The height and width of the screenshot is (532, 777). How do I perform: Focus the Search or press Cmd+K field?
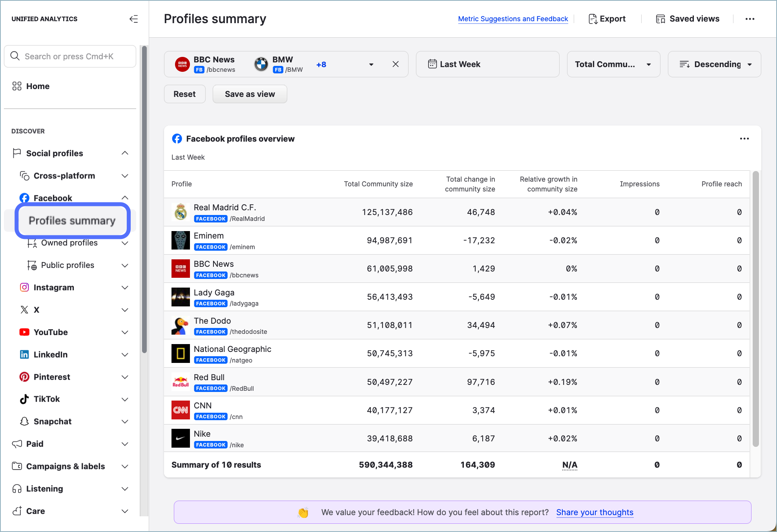pyautogui.click(x=70, y=56)
